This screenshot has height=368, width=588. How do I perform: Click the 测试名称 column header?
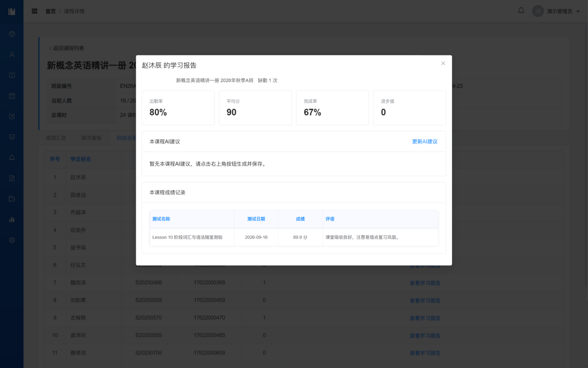point(192,219)
